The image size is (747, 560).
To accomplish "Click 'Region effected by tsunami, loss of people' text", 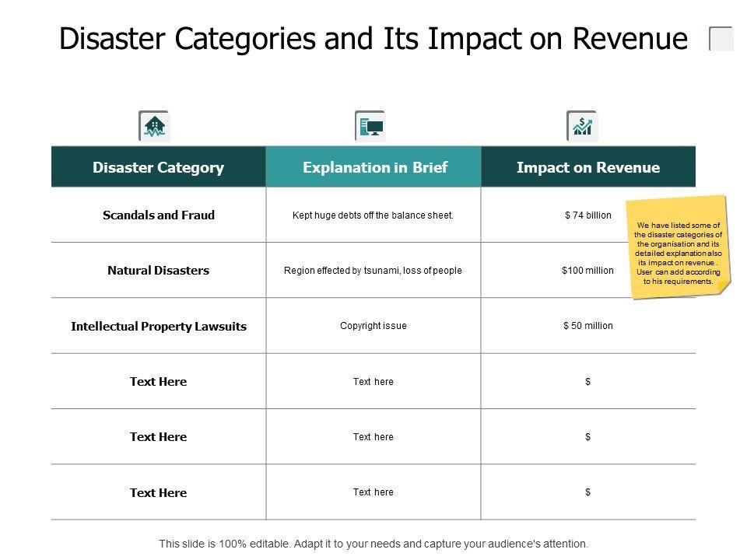I will point(373,271).
